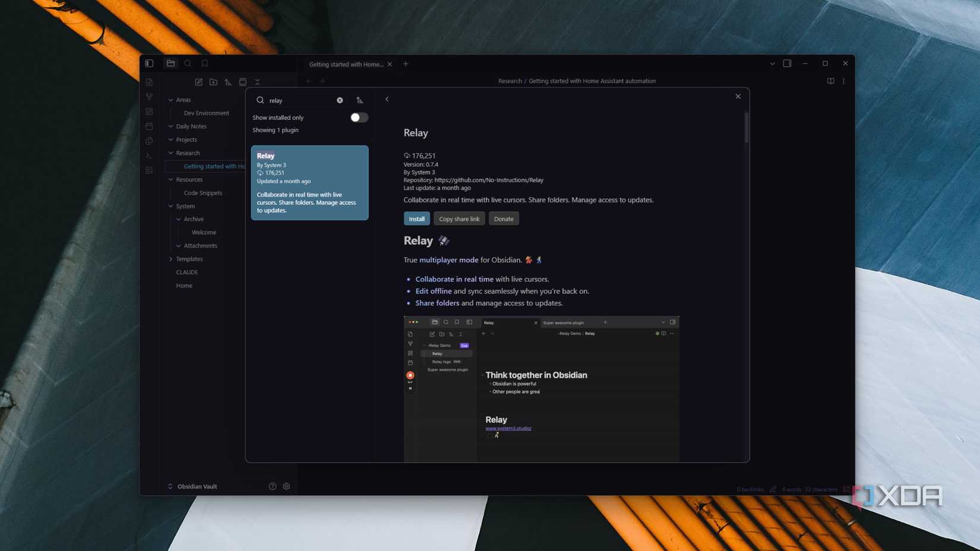
Task: Open the terminal icon in the left ribbon
Action: coord(149,155)
